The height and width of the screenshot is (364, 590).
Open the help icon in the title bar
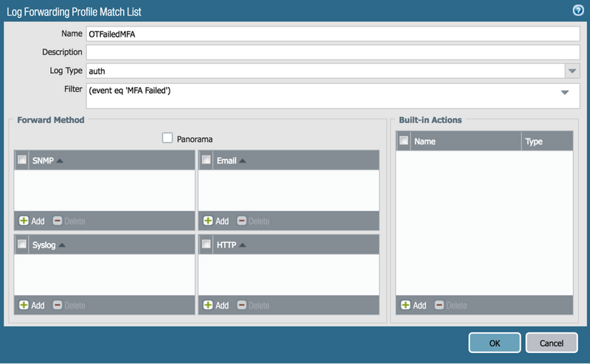(578, 10)
